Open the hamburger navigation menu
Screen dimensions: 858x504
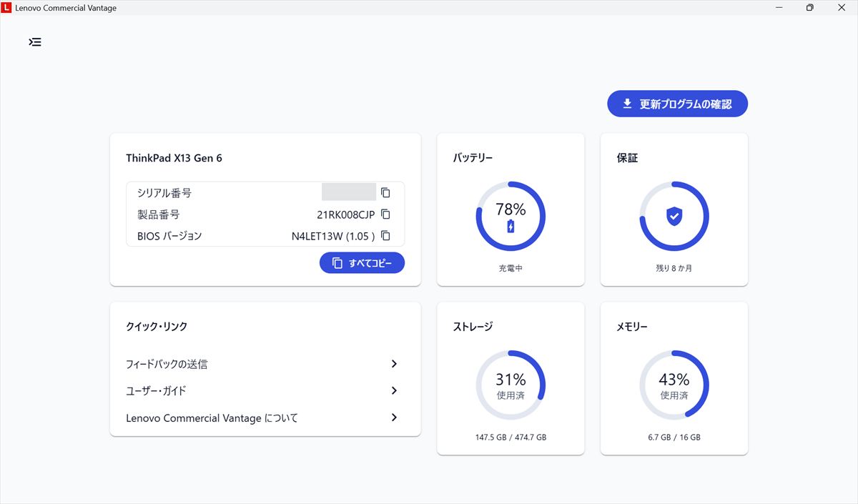click(x=35, y=42)
